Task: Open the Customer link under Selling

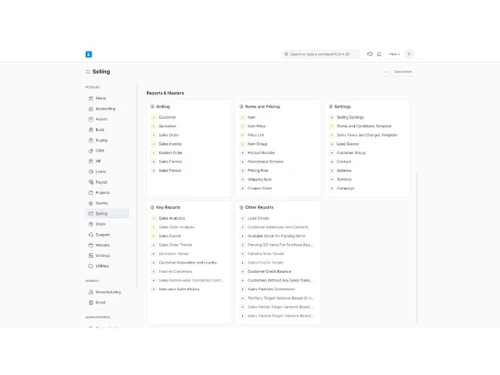Action: tap(167, 117)
